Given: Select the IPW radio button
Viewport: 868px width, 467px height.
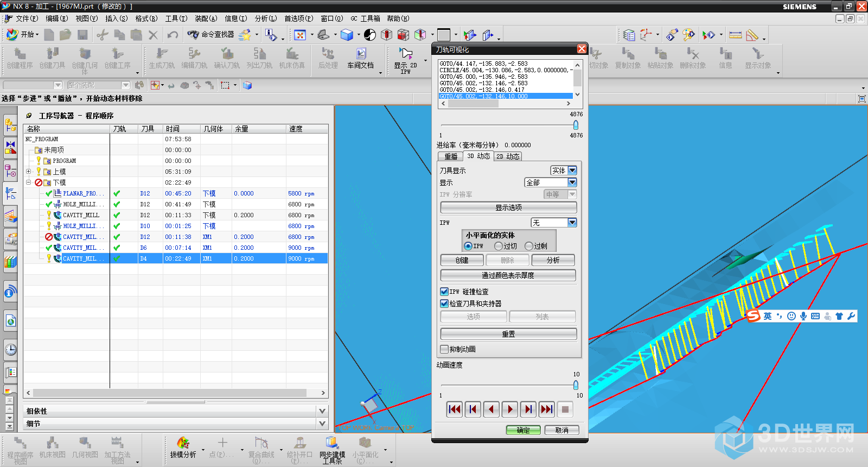Looking at the screenshot, I should [468, 246].
